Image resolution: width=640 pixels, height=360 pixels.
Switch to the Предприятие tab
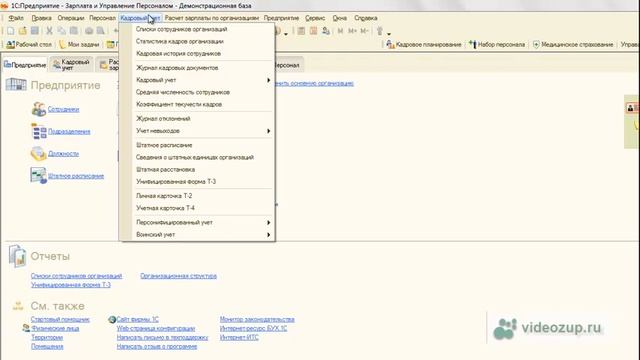tap(25, 65)
